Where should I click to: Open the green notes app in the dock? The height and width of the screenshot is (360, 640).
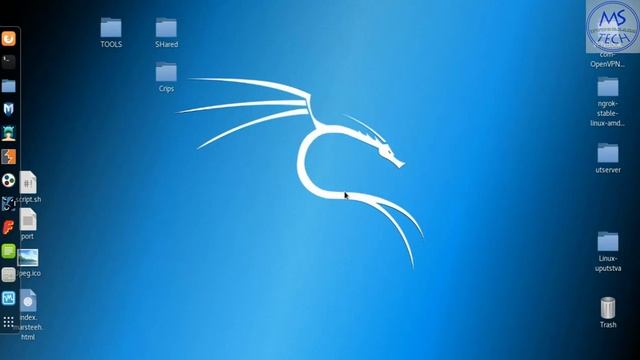9,251
